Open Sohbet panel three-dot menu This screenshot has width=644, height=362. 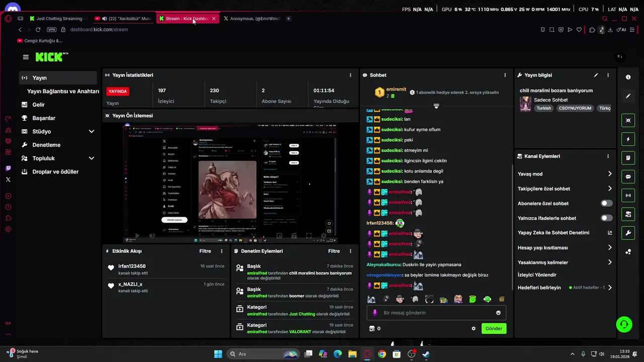[505, 75]
